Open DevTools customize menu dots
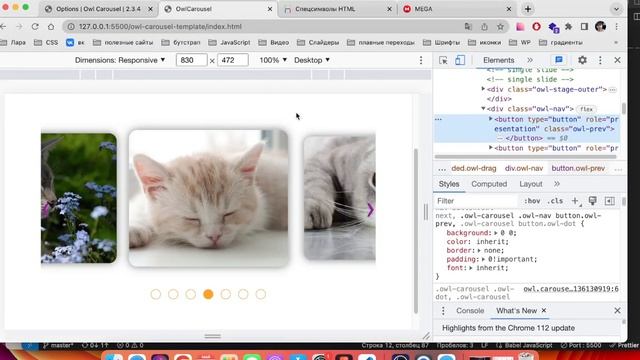 600,60
